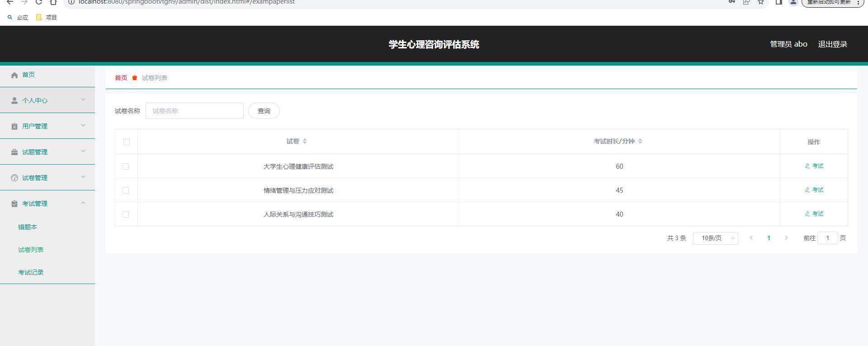Click the checklist icon beside 考试管理

pyautogui.click(x=14, y=204)
